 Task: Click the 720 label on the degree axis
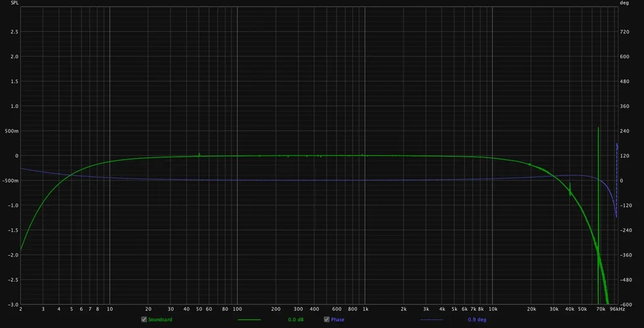(x=624, y=31)
